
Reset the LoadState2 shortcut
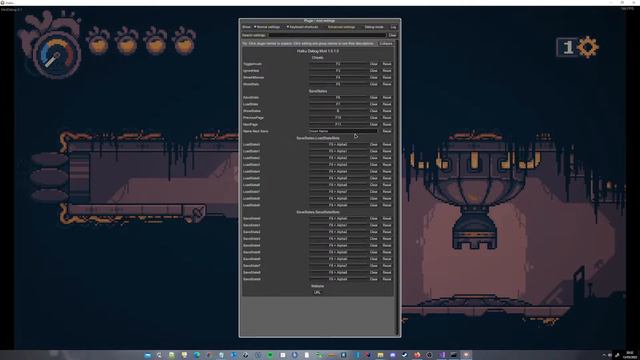387,158
